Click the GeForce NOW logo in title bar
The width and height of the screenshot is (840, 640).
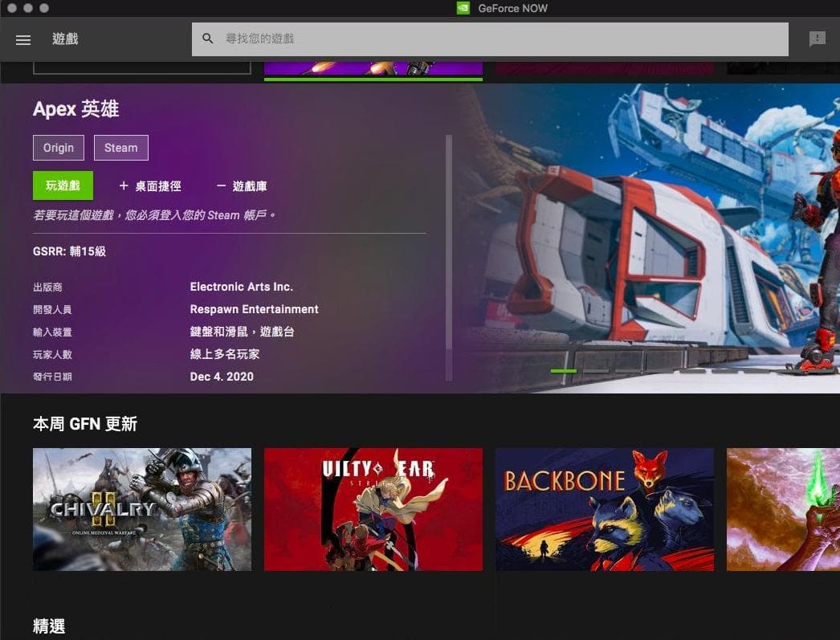click(463, 8)
